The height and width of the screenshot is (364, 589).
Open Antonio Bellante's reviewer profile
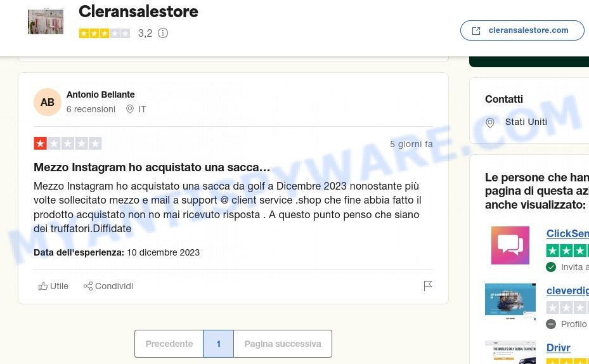100,94
